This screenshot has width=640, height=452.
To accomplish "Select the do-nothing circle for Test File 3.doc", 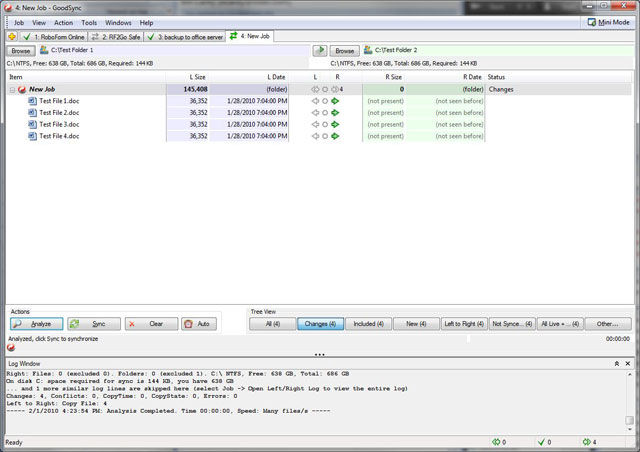I will (x=325, y=125).
